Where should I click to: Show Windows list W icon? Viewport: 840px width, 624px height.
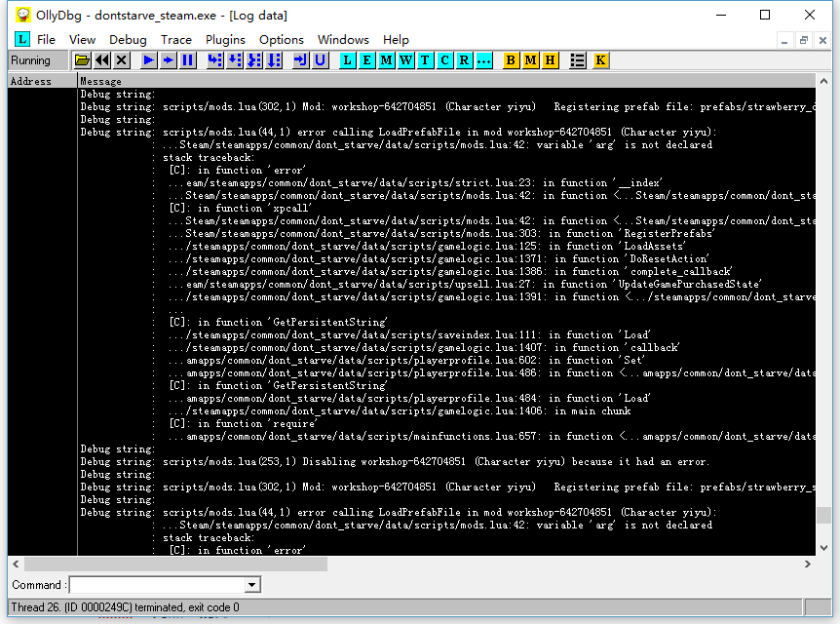[405, 60]
